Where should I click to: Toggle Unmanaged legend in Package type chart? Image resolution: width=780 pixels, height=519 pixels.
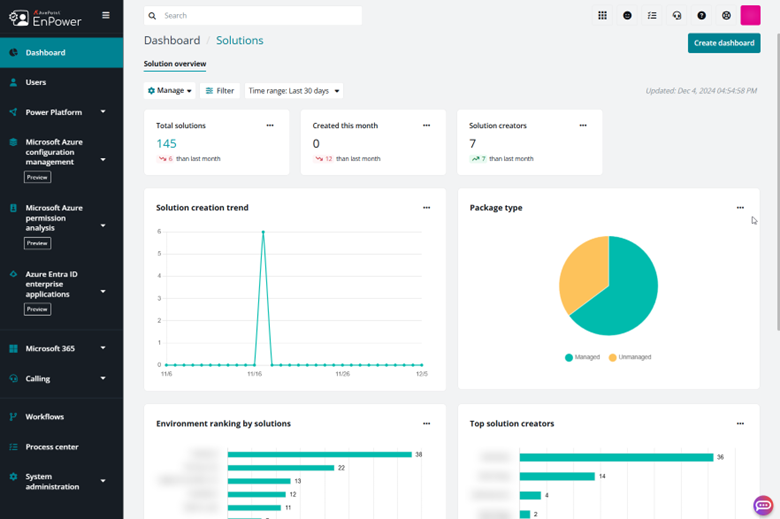(630, 357)
